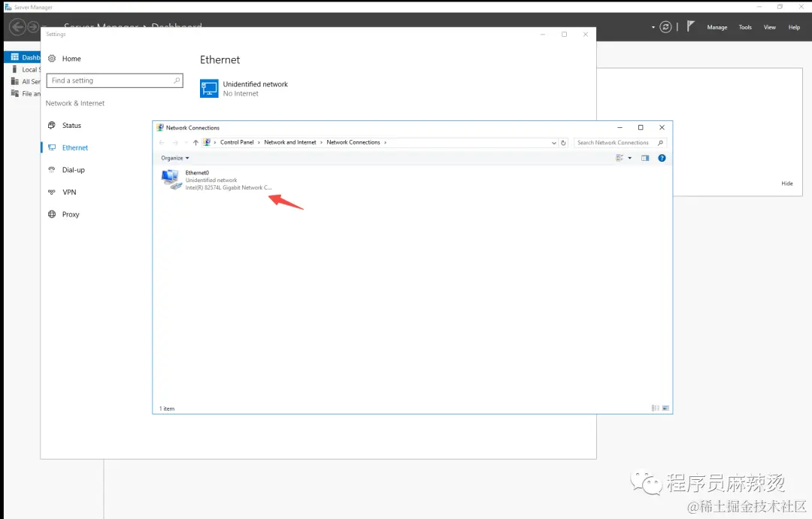The height and width of the screenshot is (519, 812).
Task: Switch to large icons view in status bar
Action: pos(665,408)
